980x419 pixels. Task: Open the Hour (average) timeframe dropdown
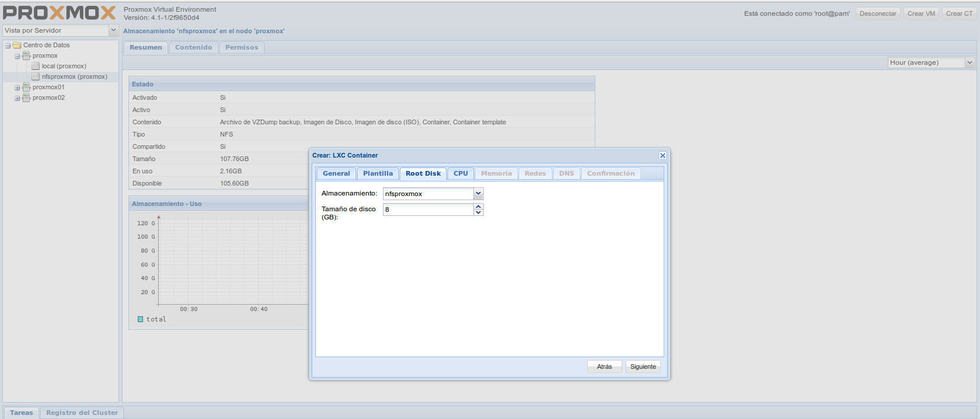click(x=969, y=62)
